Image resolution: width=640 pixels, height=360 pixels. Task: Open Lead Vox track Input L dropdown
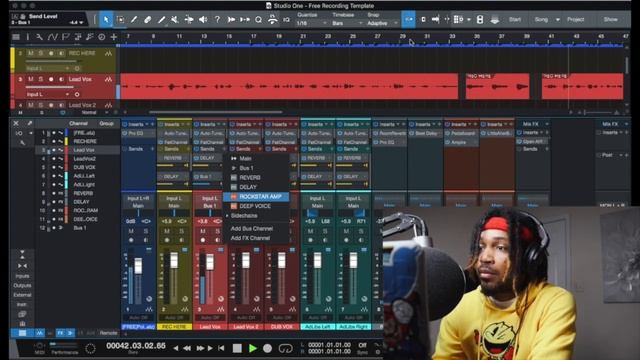[48, 94]
